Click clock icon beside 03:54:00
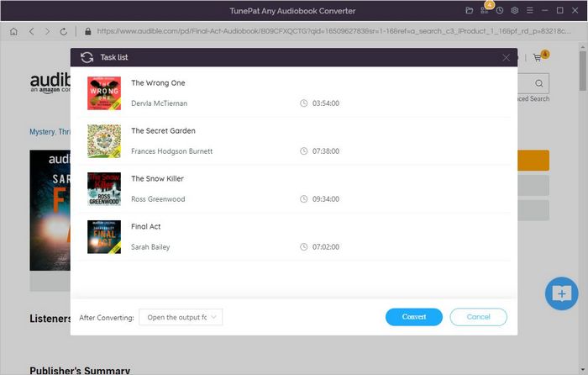Viewport: 588px width, 375px height. (x=304, y=103)
